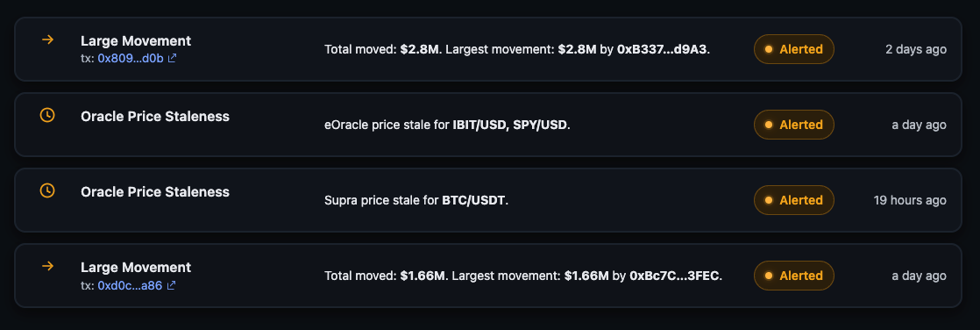980x330 pixels.
Task: Open the Large Movement title above tx 0x809...d0b
Action: coord(136,40)
